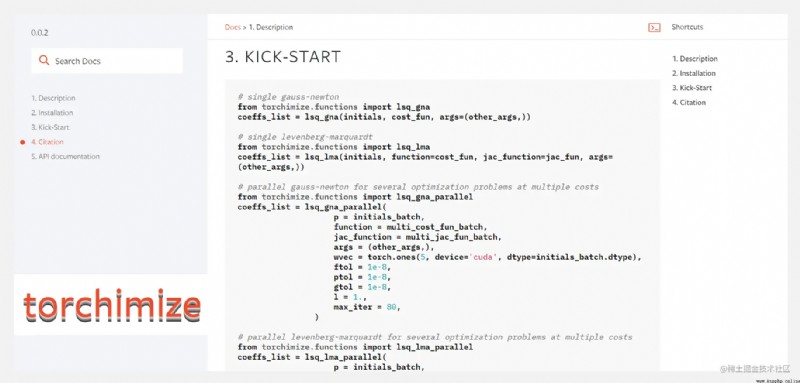800x383 pixels.
Task: Open the Shortcuts terminal icon
Action: pos(654,28)
